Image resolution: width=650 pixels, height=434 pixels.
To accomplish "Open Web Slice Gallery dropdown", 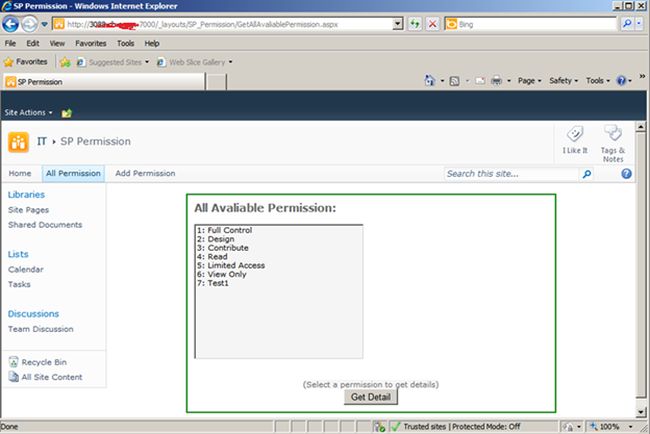I will [195, 62].
